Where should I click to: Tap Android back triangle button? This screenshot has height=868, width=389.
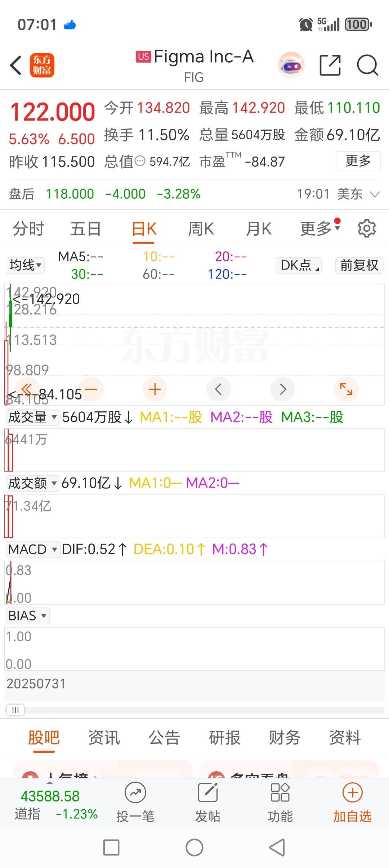[277, 847]
